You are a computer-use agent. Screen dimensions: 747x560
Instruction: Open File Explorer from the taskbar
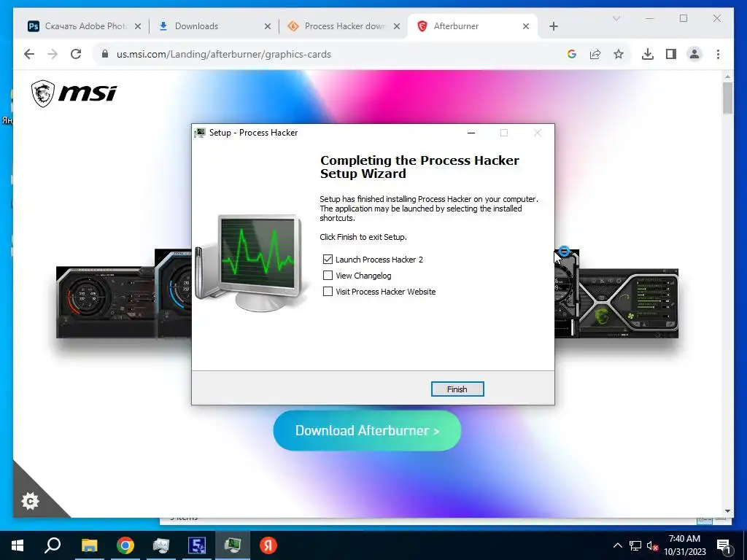(x=89, y=545)
